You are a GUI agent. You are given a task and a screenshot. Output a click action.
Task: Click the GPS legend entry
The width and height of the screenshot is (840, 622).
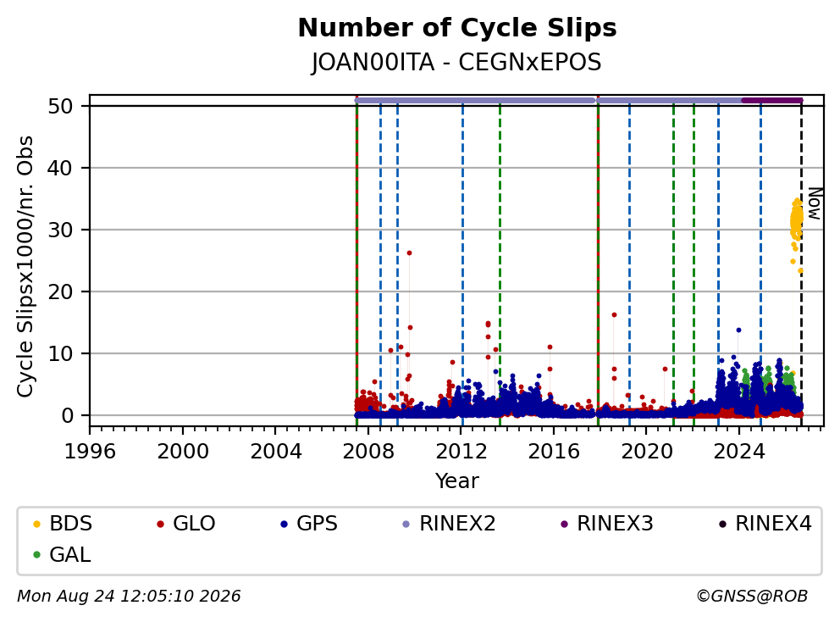pyautogui.click(x=309, y=524)
